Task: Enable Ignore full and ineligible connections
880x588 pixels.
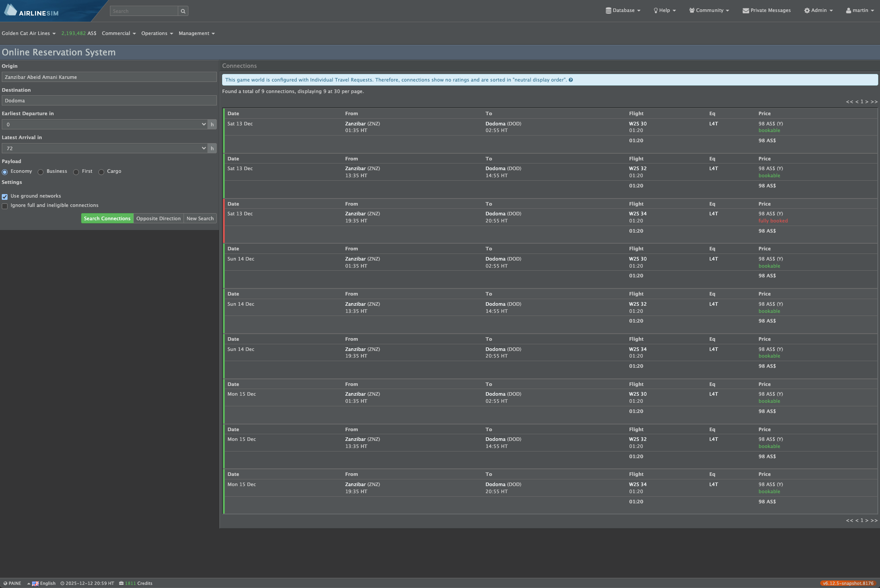Action: coord(5,206)
